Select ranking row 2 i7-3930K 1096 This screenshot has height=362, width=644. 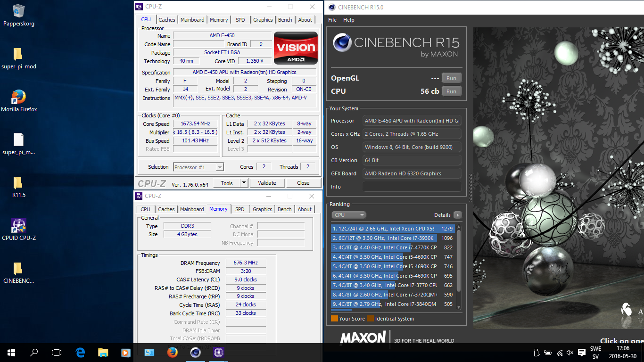[x=393, y=238]
